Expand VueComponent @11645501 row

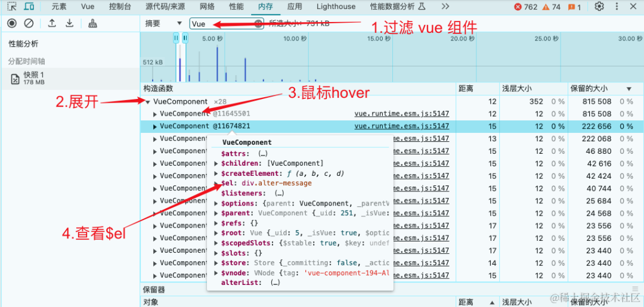click(155, 114)
